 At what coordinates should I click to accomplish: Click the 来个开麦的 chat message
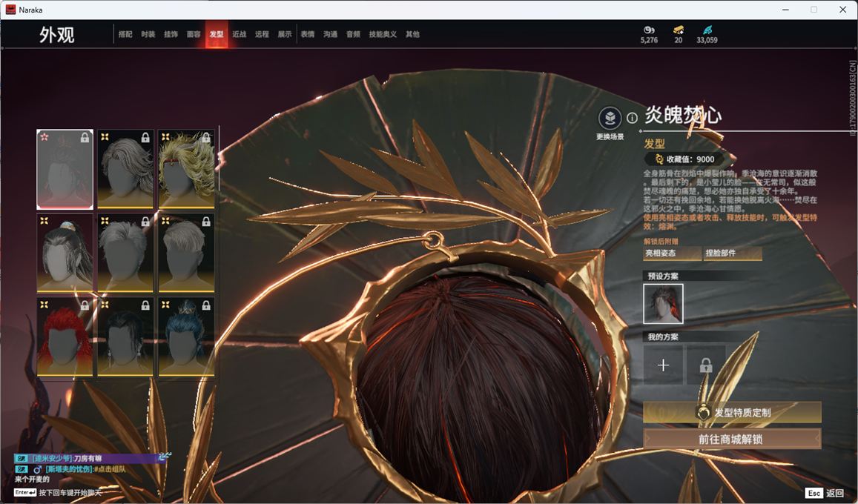click(33, 480)
